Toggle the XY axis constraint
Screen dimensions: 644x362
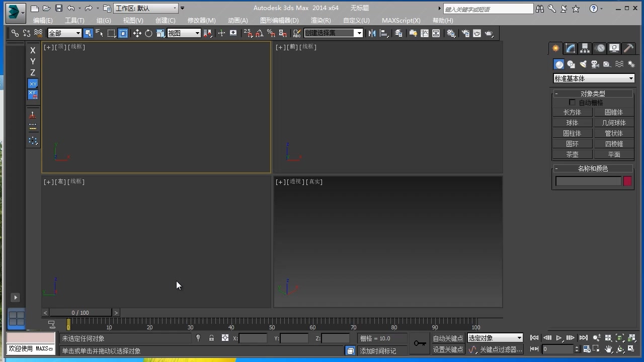point(33,84)
